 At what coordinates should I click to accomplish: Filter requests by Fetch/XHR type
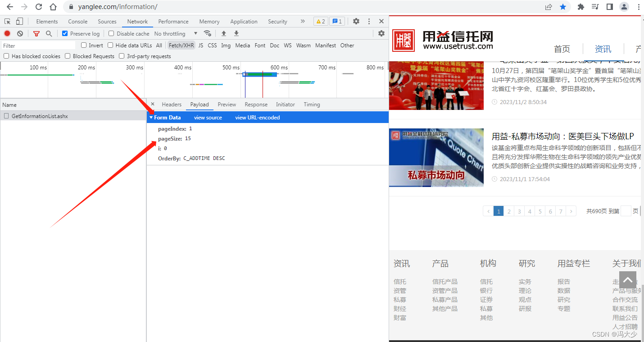[181, 45]
